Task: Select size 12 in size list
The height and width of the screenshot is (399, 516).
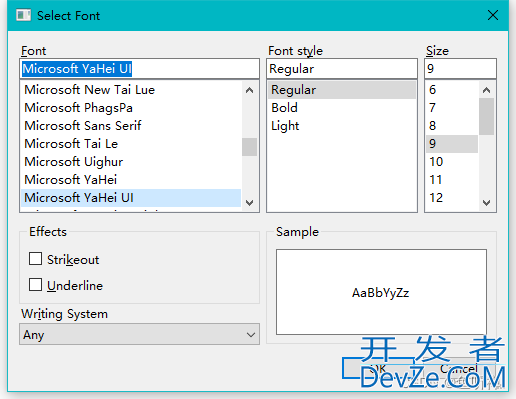Action: pyautogui.click(x=452, y=198)
